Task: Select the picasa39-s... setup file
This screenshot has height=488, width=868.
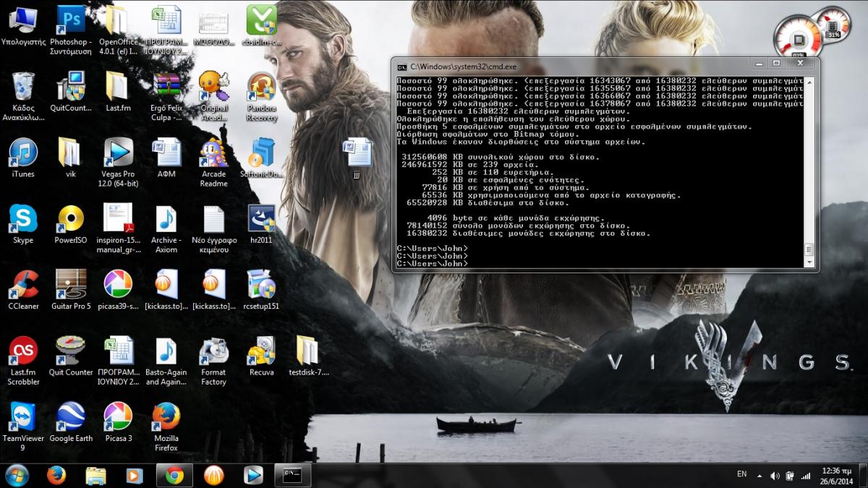Action: click(118, 284)
